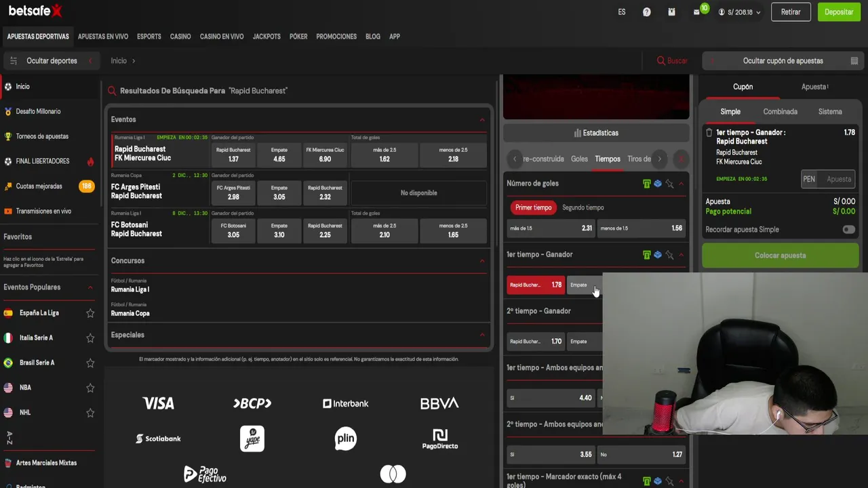Select Primer tiempo option

(x=533, y=207)
